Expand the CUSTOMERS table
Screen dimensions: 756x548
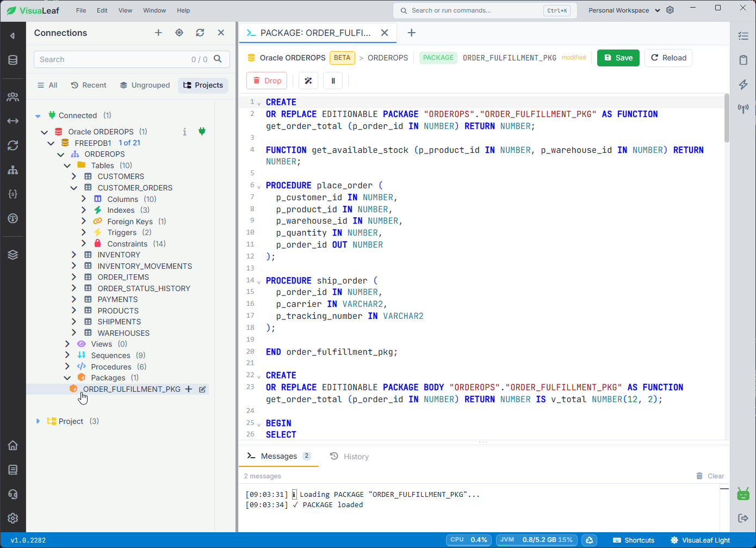point(74,176)
